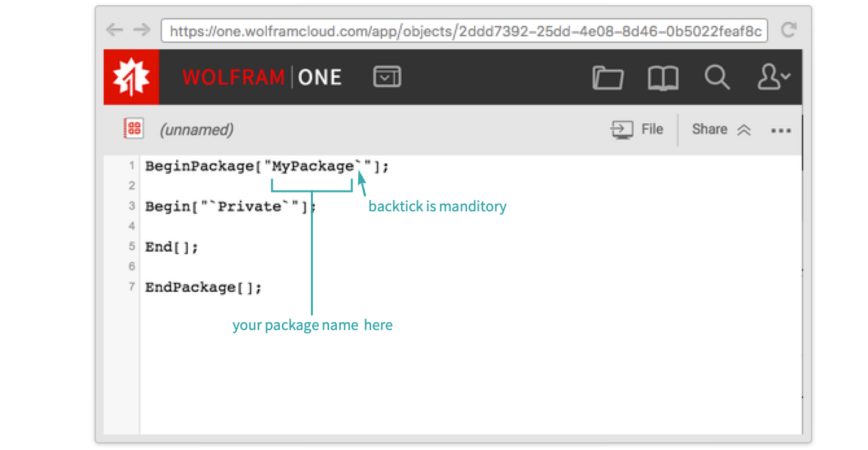Click the browser forward arrow
868x450 pixels.
[141, 30]
